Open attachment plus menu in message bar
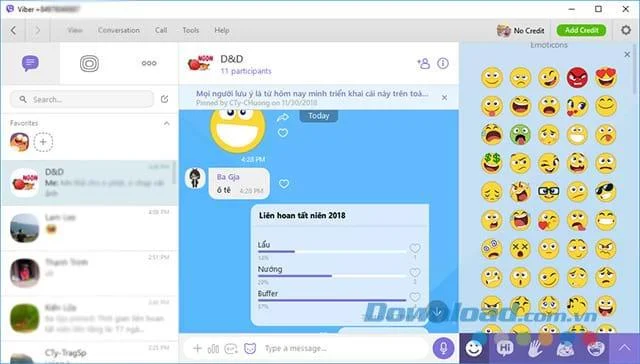 tap(197, 348)
